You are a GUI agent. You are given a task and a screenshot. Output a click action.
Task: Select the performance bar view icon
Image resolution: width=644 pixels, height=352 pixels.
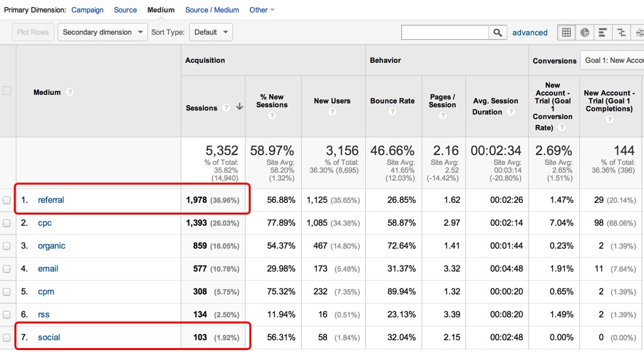tap(603, 32)
